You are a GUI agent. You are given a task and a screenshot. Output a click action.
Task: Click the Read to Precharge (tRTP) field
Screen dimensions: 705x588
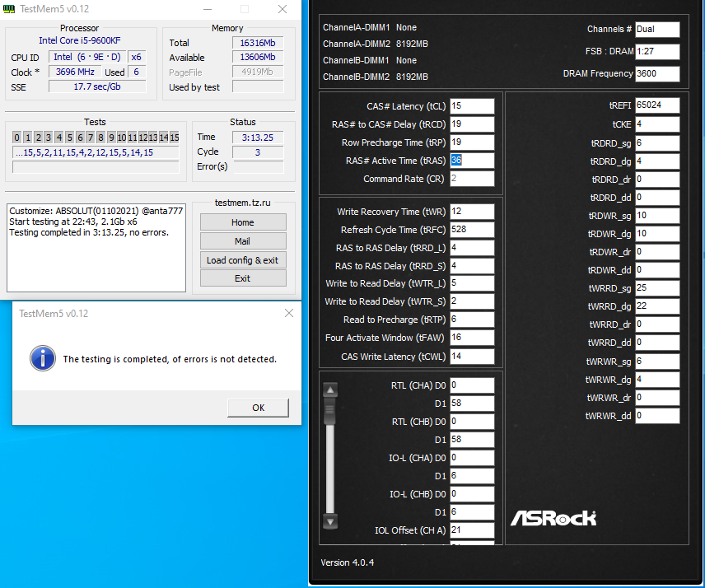click(472, 320)
